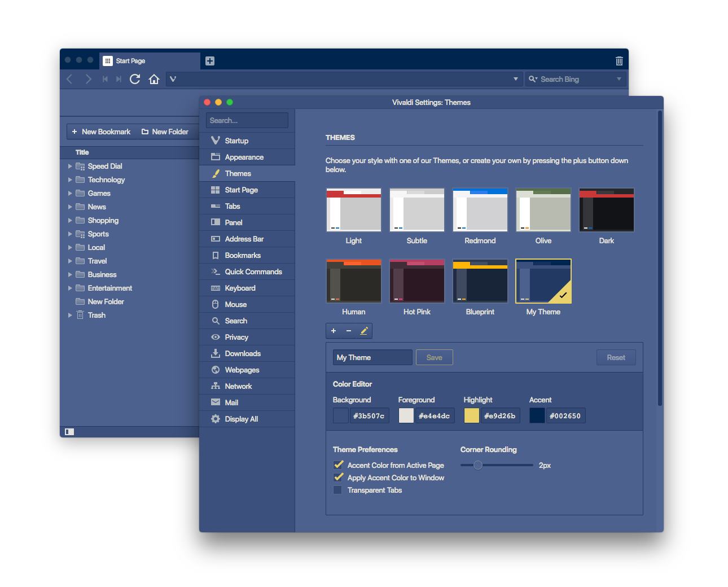Expand the Technology bookmark folder
The image size is (728, 587).
tap(70, 179)
